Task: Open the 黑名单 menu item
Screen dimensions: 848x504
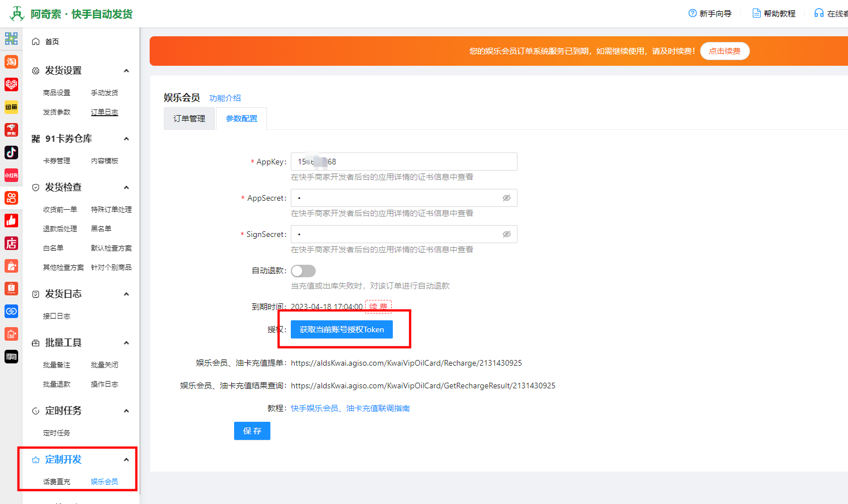Action: click(101, 229)
